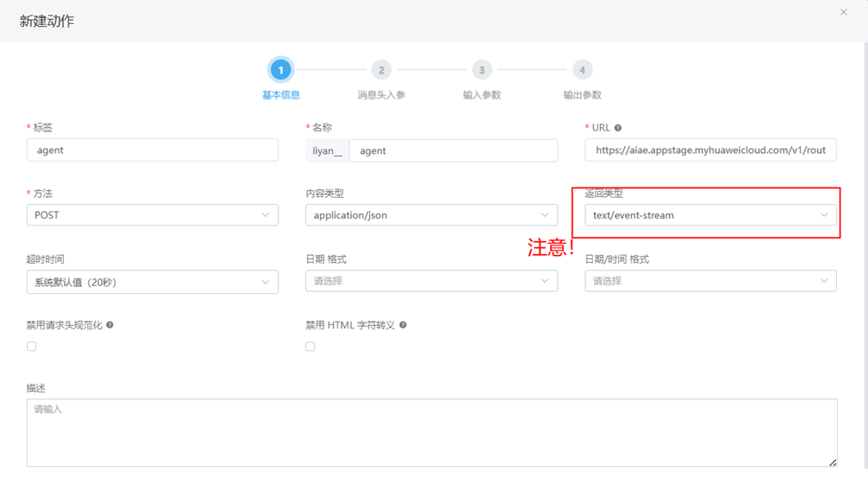
Task: Click help icon beside 禁用请求头规范化
Action: 110,325
